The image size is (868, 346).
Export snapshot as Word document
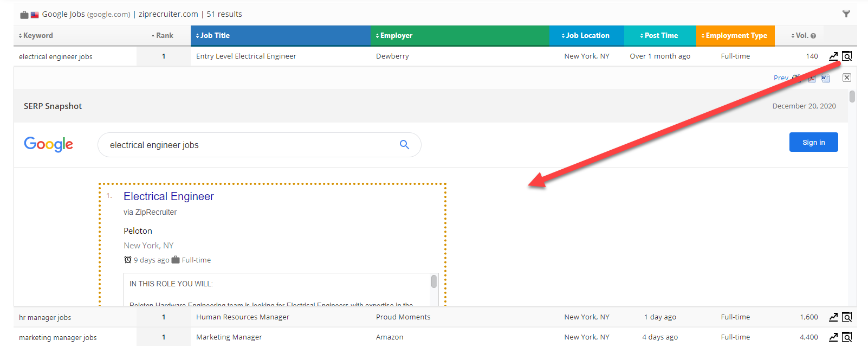825,78
